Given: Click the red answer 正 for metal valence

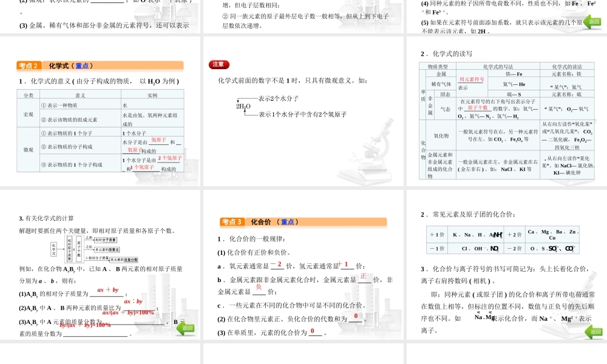Looking at the screenshot, I should point(363,276).
